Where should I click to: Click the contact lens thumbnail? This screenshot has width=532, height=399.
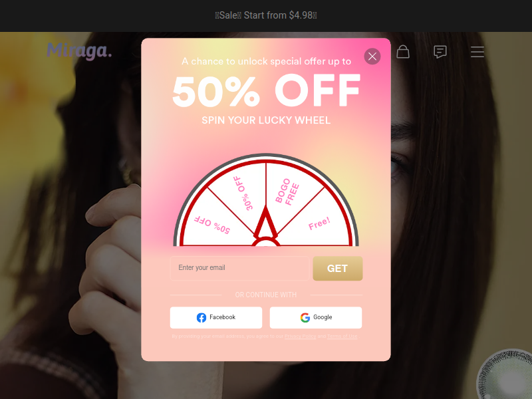(x=505, y=374)
